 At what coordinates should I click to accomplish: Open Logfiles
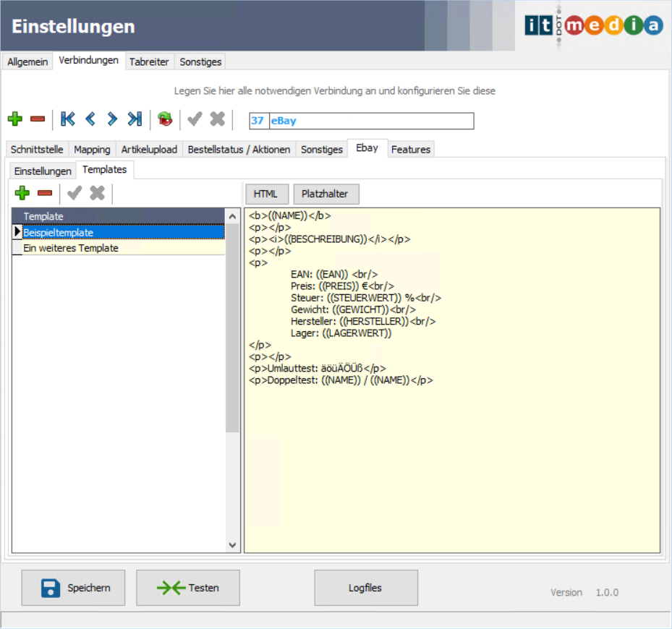point(365,588)
